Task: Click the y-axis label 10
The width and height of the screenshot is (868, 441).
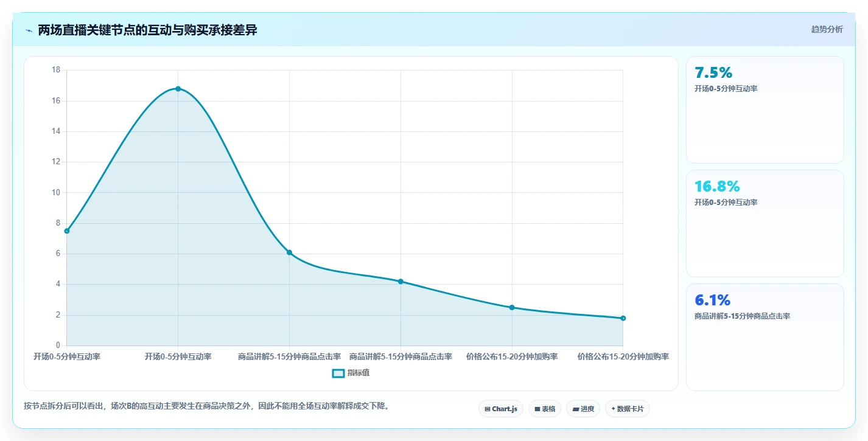Action: click(56, 193)
